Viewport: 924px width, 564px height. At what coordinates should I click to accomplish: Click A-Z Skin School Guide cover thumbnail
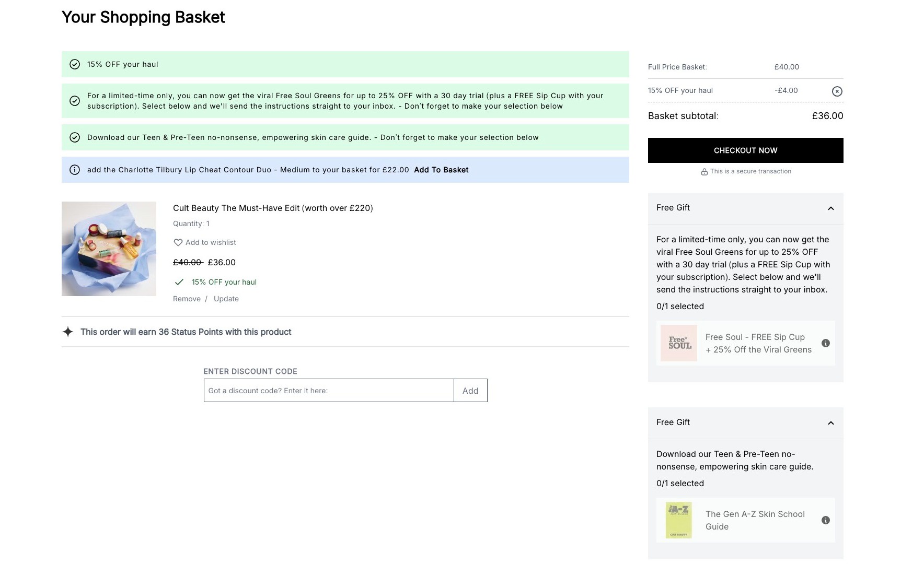679,520
